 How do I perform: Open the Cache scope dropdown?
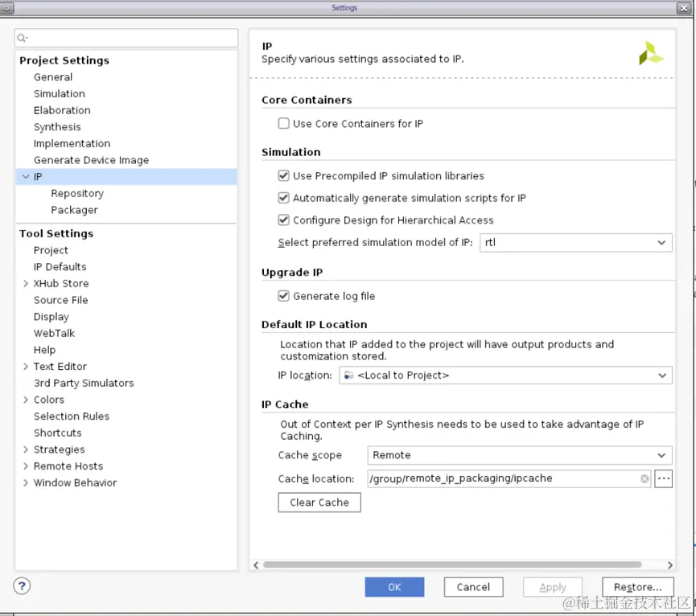coord(519,455)
